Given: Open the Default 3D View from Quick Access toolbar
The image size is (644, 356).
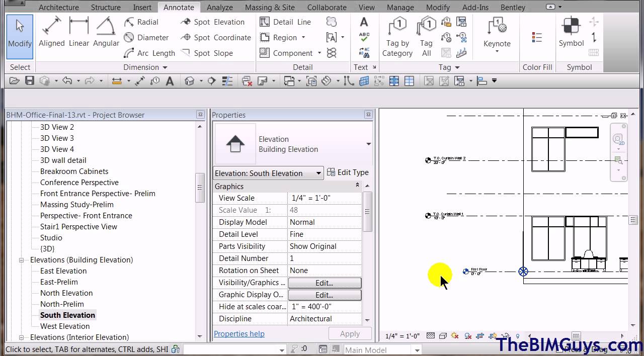Looking at the screenshot, I should click(x=190, y=80).
